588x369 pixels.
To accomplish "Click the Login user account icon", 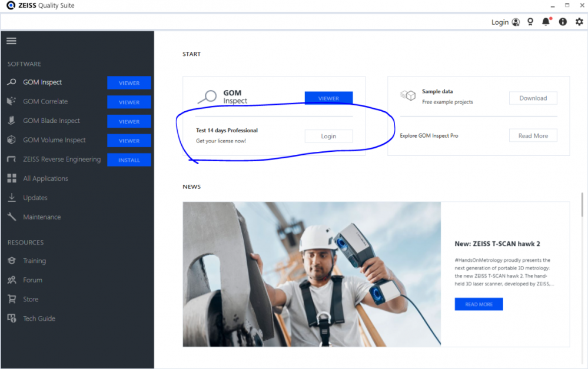I will point(516,22).
